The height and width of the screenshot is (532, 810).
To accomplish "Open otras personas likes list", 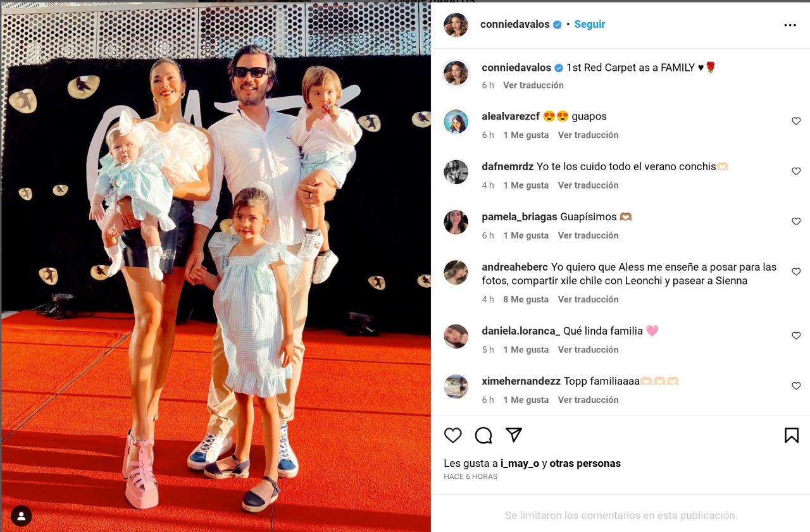I will pos(585,464).
